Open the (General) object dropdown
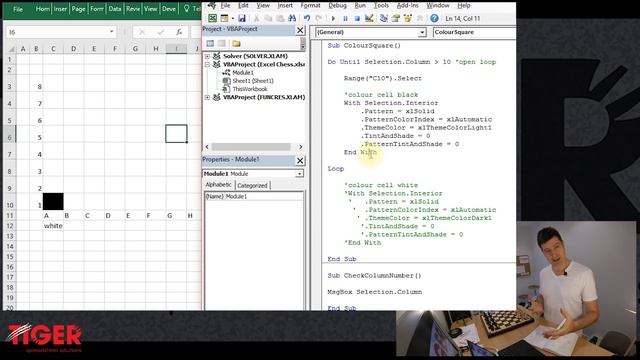 (422, 32)
